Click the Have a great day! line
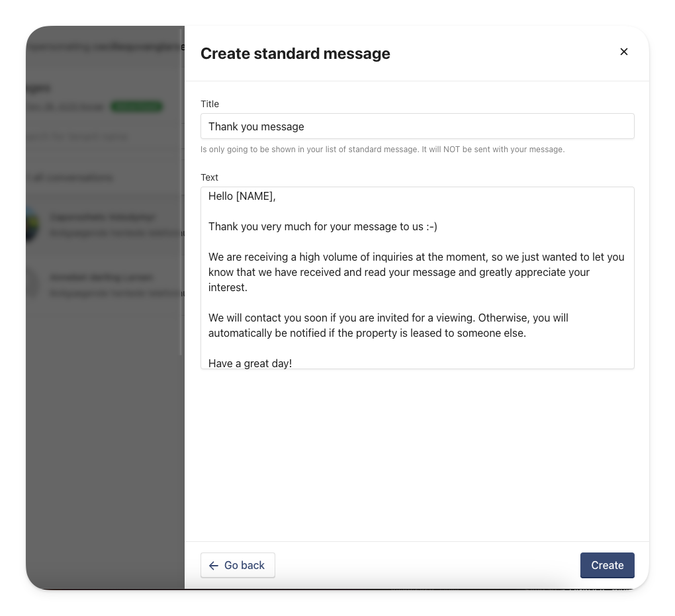 tap(250, 363)
